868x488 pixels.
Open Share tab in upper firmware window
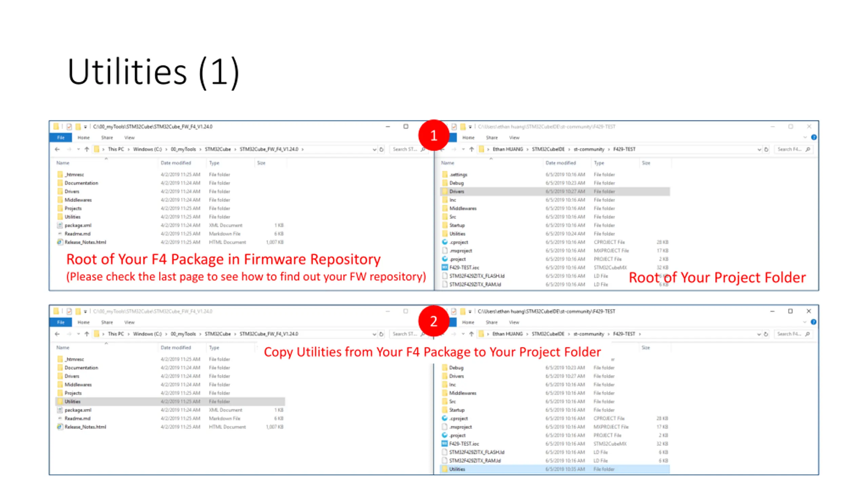pyautogui.click(x=107, y=138)
